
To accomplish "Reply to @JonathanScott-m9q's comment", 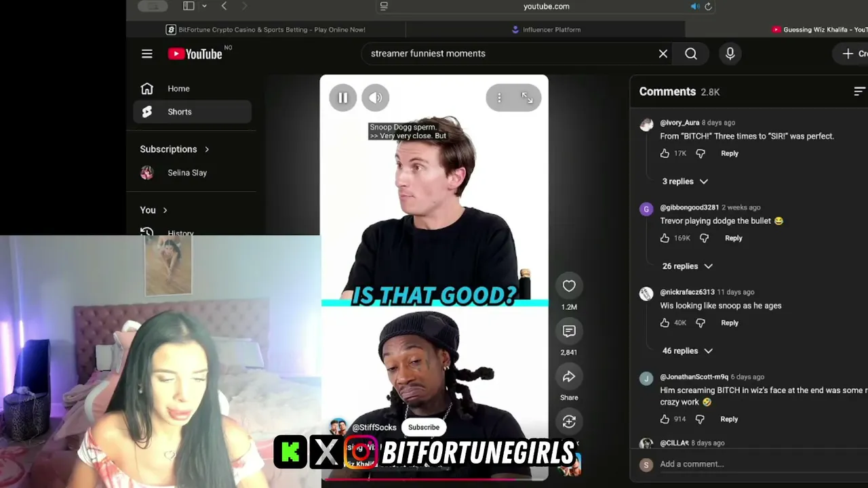I will click(729, 420).
